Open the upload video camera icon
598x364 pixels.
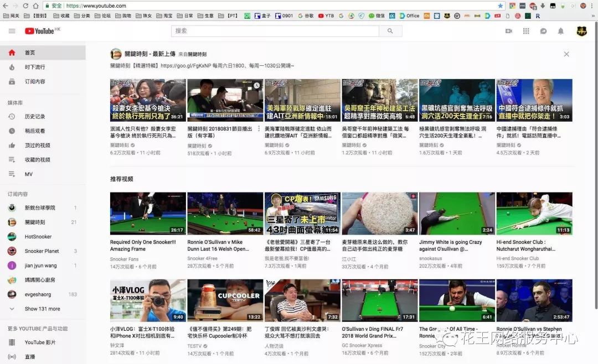click(x=509, y=31)
